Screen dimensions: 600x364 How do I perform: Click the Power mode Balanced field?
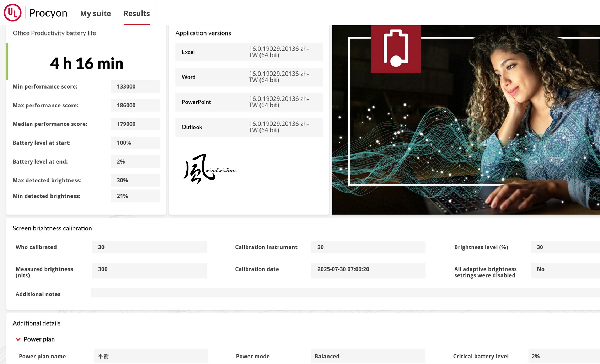point(368,356)
